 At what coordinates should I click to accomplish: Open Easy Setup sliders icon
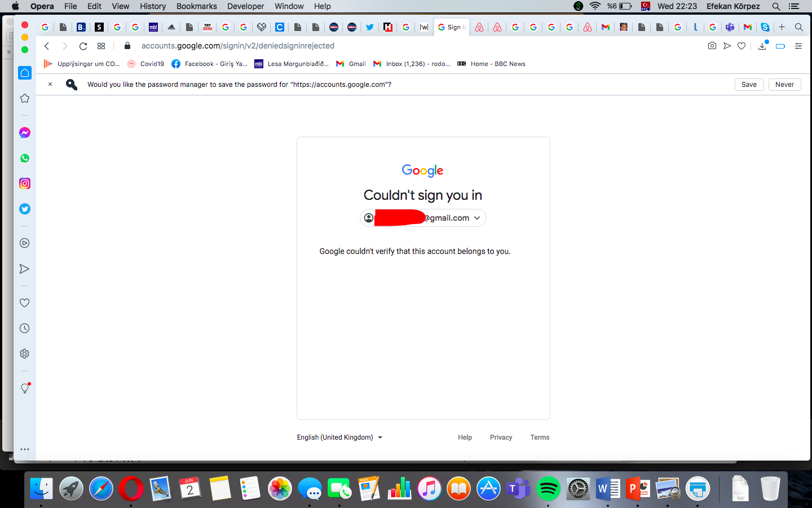[798, 46]
